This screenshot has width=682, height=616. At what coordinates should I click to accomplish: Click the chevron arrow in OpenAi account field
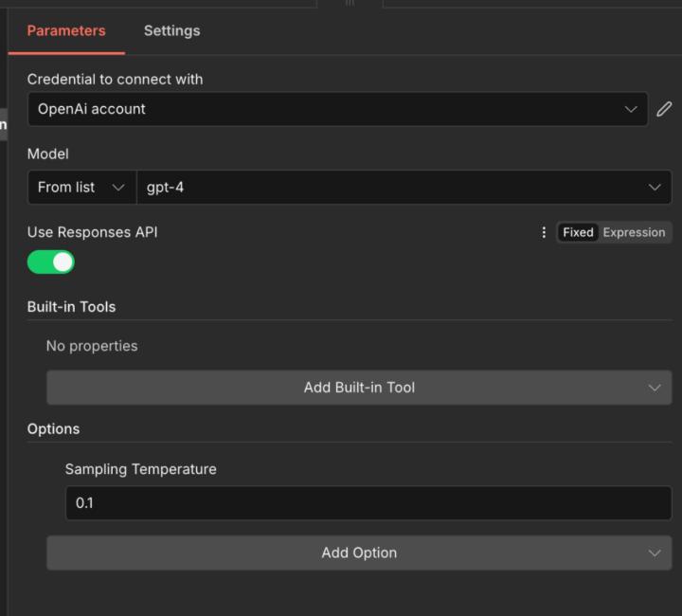[x=632, y=109]
